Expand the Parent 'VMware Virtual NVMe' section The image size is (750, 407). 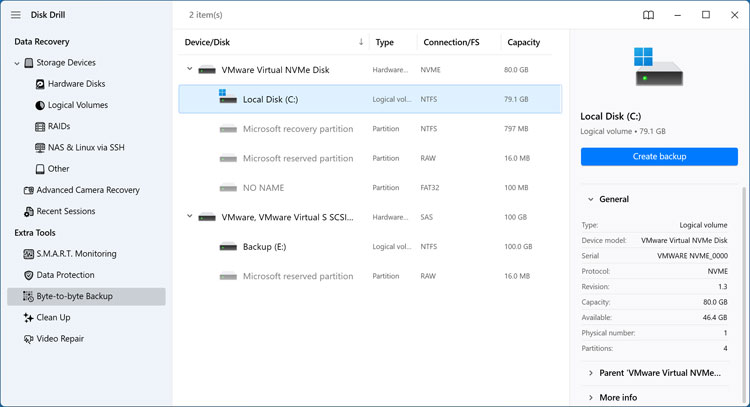[591, 373]
